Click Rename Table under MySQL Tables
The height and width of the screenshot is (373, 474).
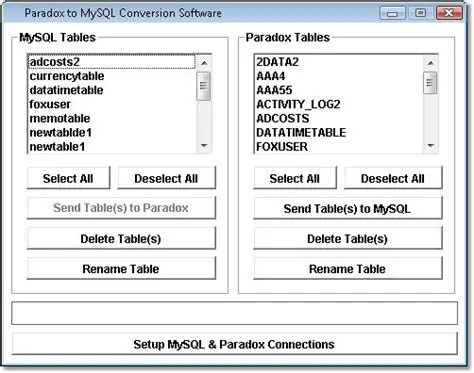[x=121, y=268]
